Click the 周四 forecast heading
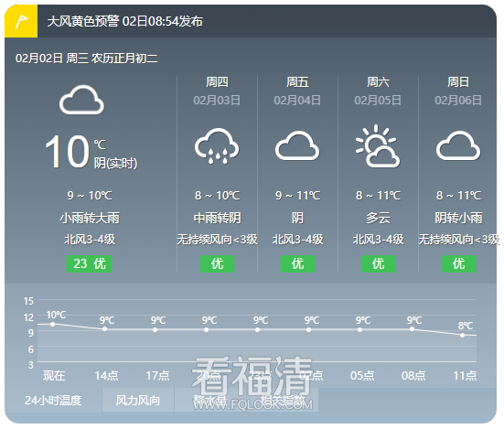 click(x=217, y=82)
